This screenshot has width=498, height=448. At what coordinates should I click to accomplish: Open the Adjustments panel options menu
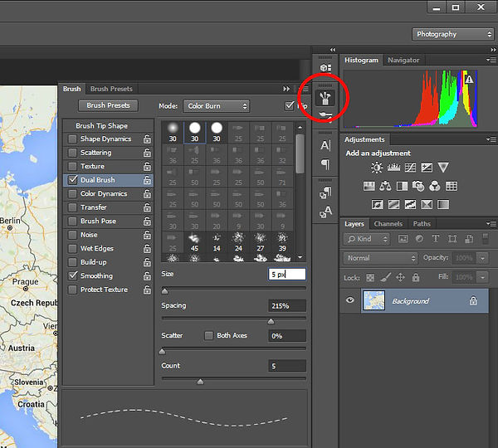coord(491,139)
